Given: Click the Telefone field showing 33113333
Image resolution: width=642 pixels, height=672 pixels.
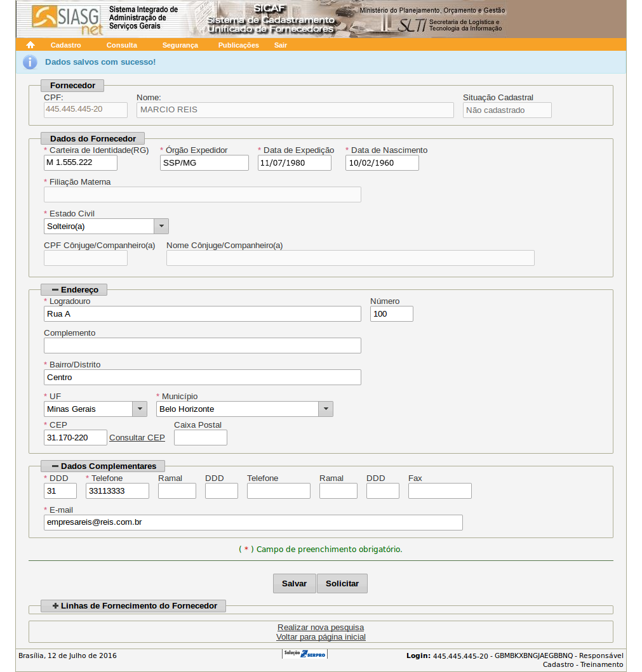Looking at the screenshot, I should (x=117, y=491).
